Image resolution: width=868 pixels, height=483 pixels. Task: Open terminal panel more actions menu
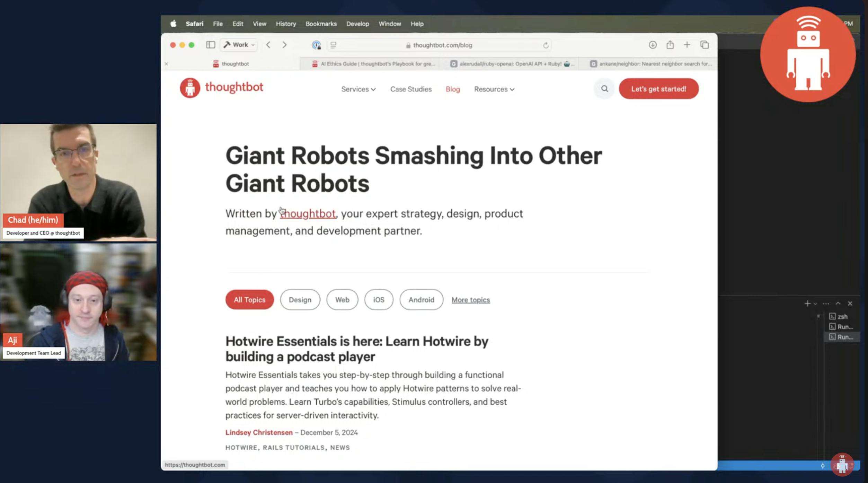[826, 304]
